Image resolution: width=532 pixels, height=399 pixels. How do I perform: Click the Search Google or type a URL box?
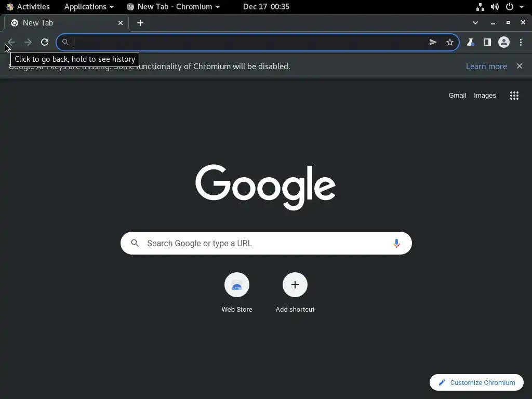coord(266,243)
